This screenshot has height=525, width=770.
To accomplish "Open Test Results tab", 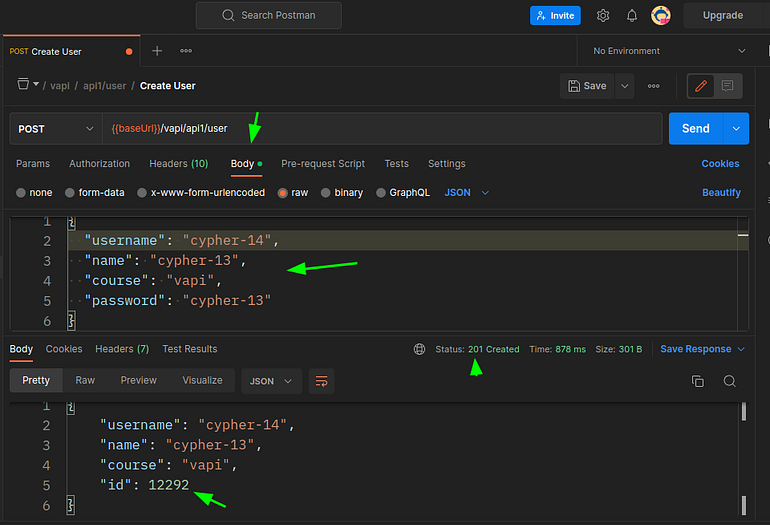I will (190, 349).
